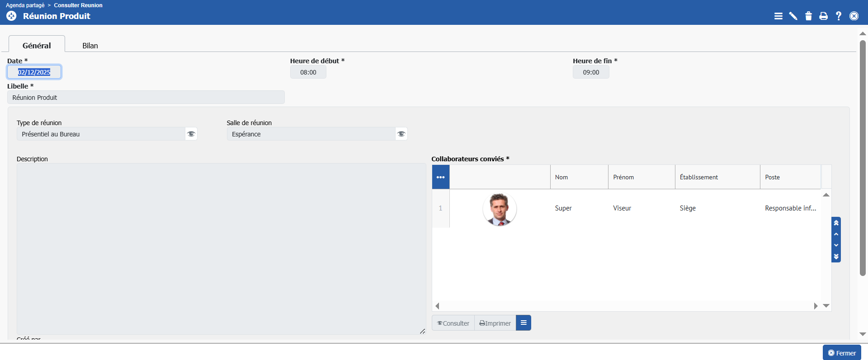Click the eye icon beside Salle de réunion
The height and width of the screenshot is (360, 868).
click(401, 134)
